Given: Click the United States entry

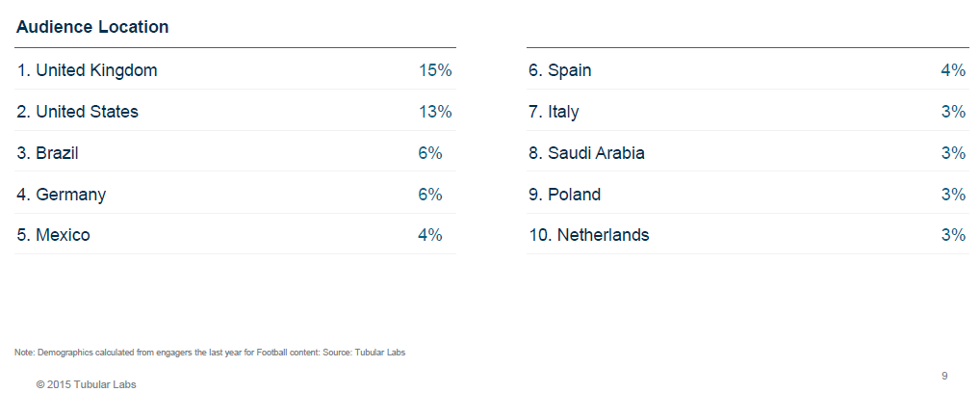Looking at the screenshot, I should pos(77,112).
